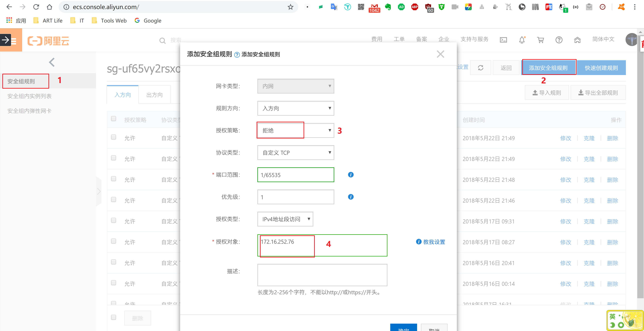This screenshot has height=331, width=644.
Task: Bookmark page with star icon
Action: pos(290,7)
